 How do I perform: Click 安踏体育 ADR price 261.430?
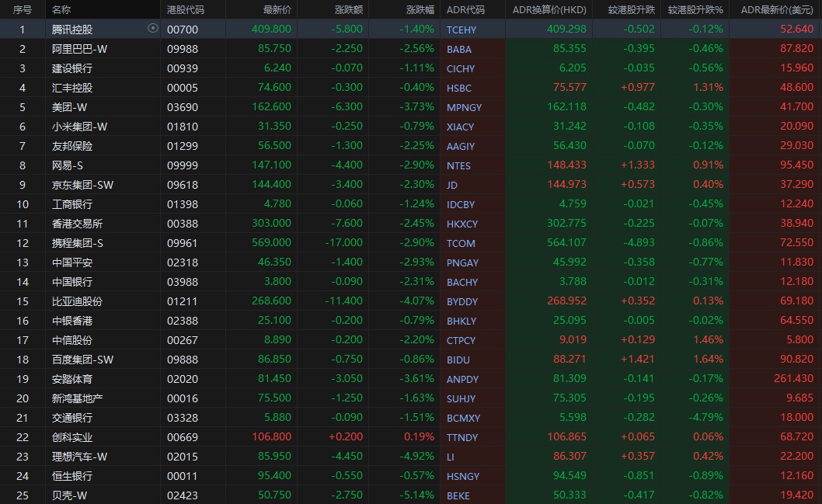pos(794,378)
